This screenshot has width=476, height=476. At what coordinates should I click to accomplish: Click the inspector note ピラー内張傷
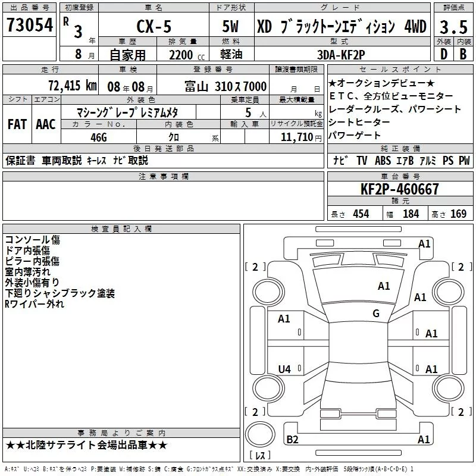pyautogui.click(x=32, y=261)
